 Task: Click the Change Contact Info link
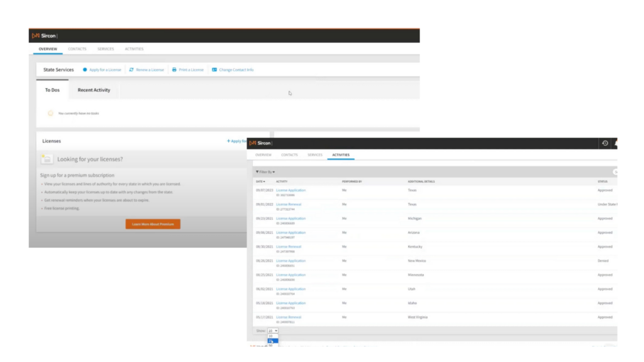(236, 70)
